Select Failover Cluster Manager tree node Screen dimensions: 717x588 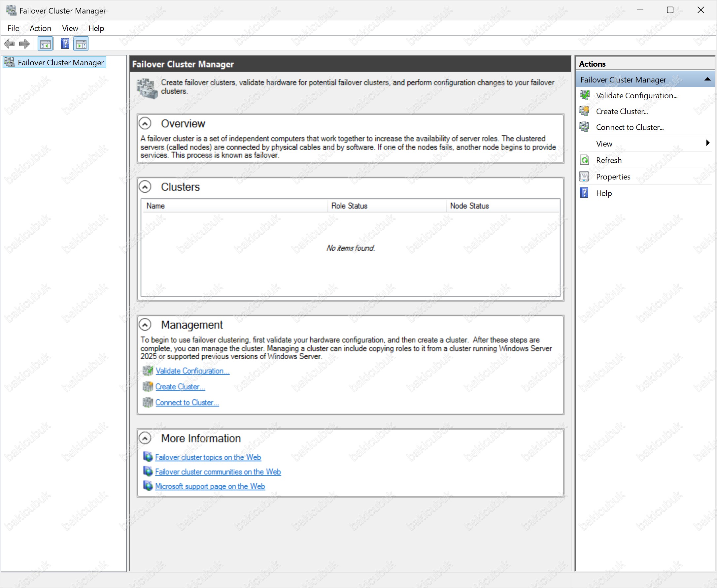(x=60, y=63)
